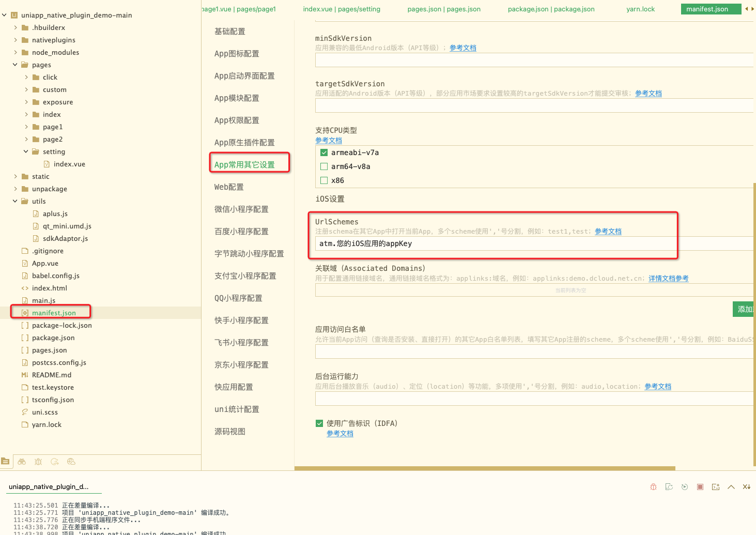Click the cloud globe icon in sidebar footer
Image resolution: width=756 pixels, height=535 pixels.
pos(71,462)
